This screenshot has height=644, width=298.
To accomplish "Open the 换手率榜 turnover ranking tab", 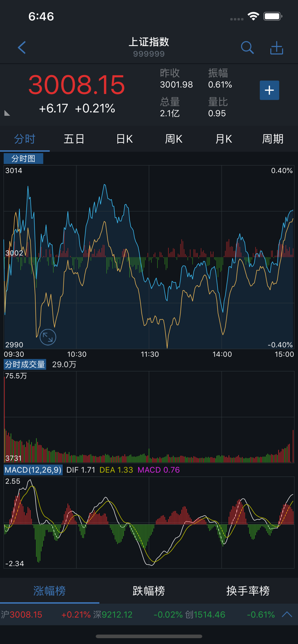I will pyautogui.click(x=248, y=591).
